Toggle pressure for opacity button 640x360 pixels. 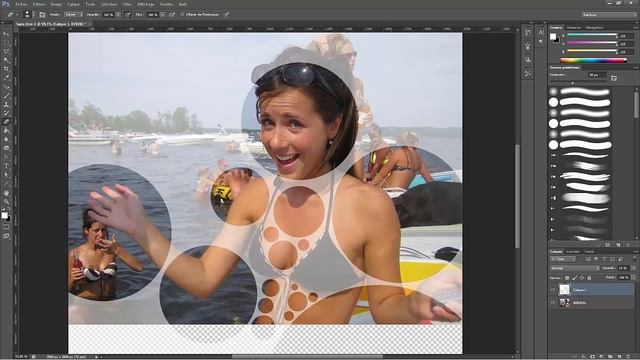128,15
